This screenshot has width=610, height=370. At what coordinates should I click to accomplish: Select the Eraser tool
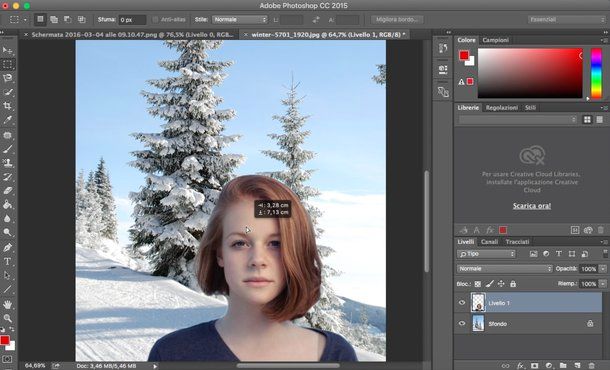pos(7,191)
